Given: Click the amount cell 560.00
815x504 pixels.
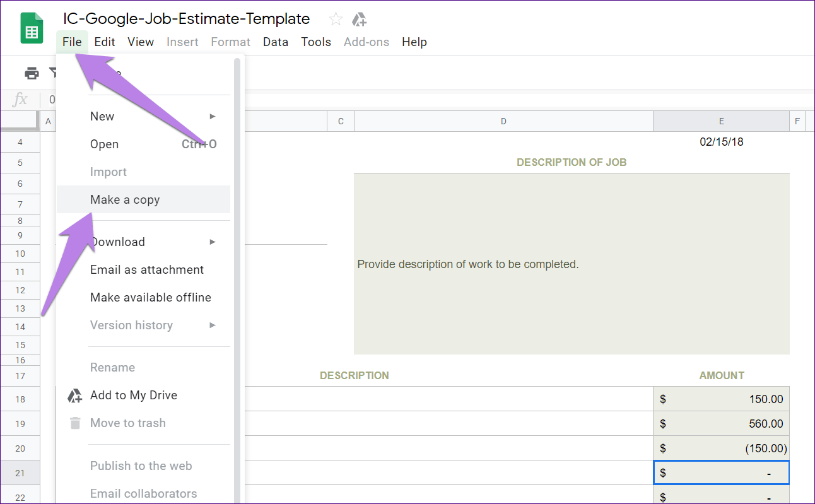Looking at the screenshot, I should [721, 424].
